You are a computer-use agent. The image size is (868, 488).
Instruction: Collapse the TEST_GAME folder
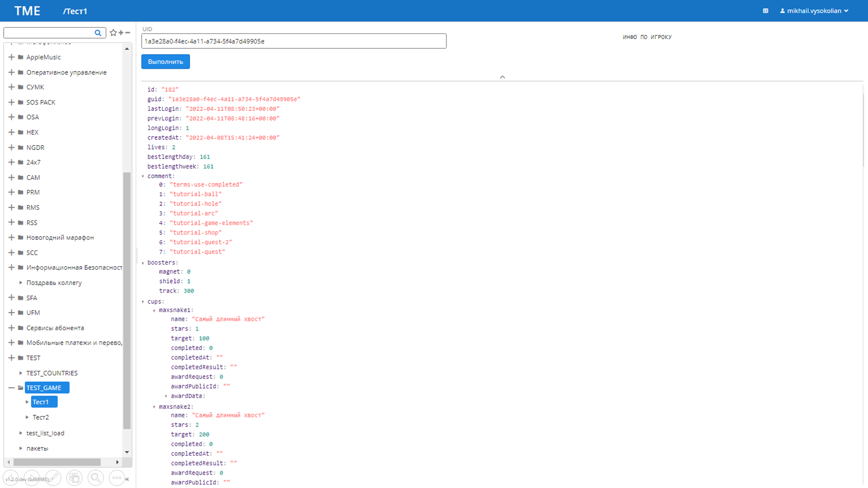coord(11,388)
